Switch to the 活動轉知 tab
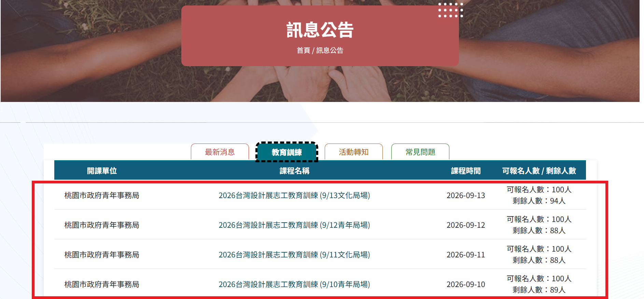This screenshot has height=299, width=644. coord(354,152)
